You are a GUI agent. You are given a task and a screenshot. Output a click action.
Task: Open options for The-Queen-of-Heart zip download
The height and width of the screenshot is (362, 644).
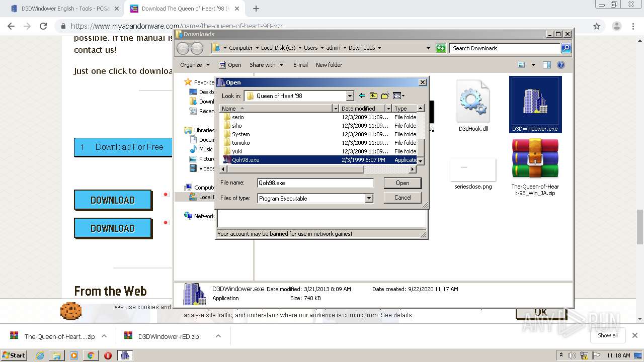[x=104, y=336]
